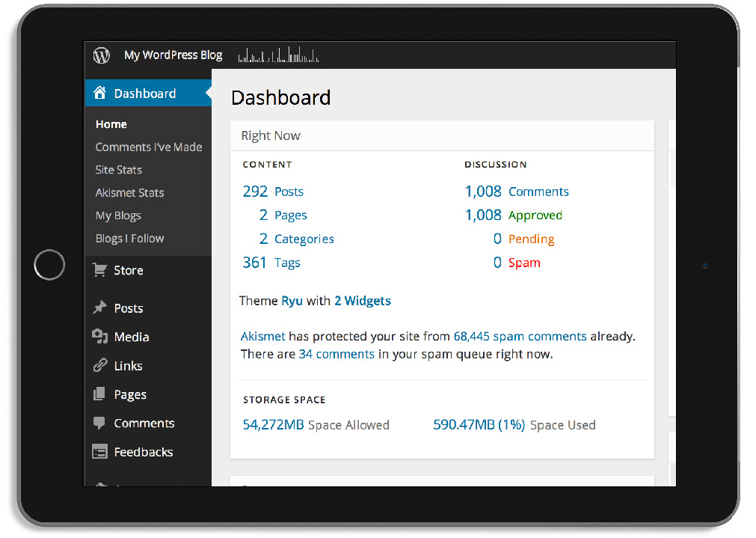
Task: Open My Blogs submenu item
Action: coord(118,215)
